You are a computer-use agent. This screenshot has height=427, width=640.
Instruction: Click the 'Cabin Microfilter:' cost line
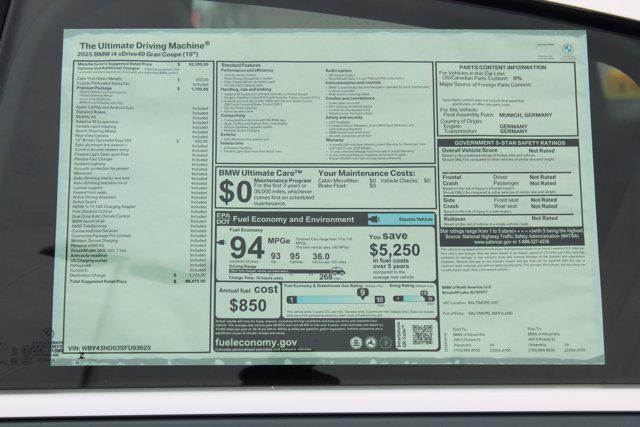click(347, 180)
